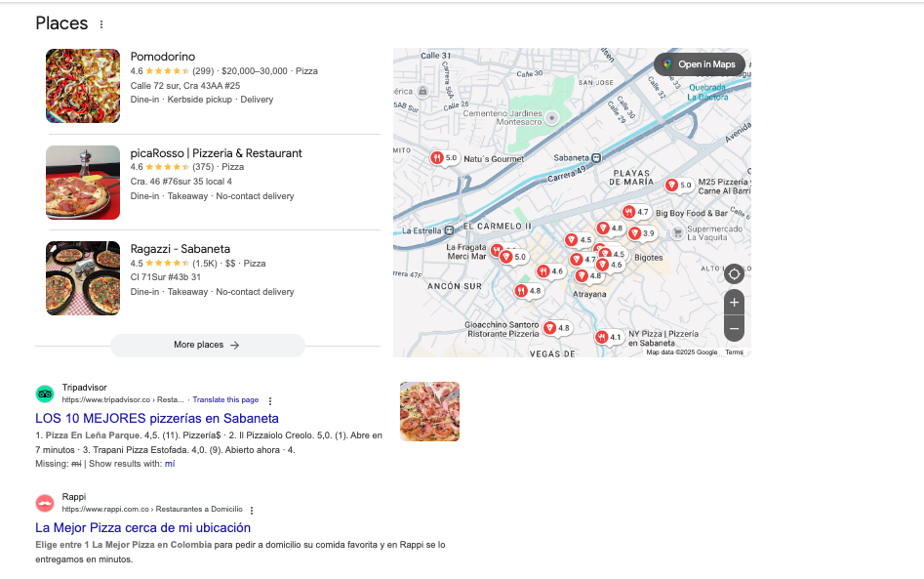
Task: Open the three-dot menu beside the Places heading
Action: 100,23
